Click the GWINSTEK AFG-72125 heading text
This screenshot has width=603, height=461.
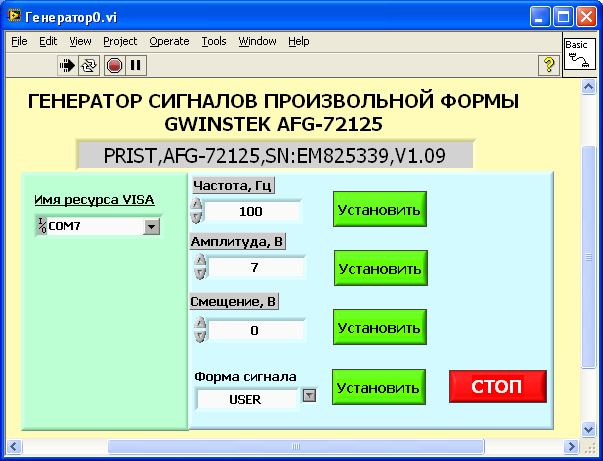[273, 124]
